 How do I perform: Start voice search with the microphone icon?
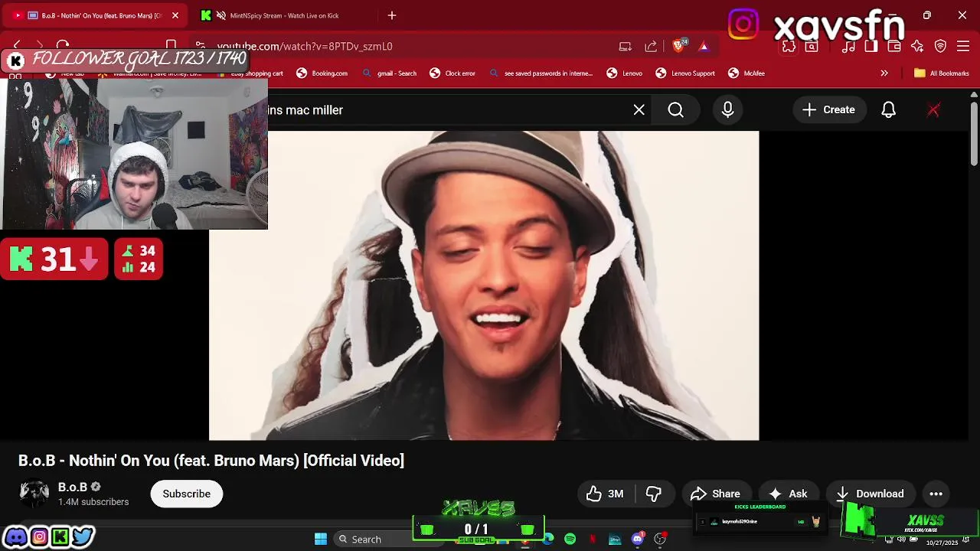tap(727, 110)
